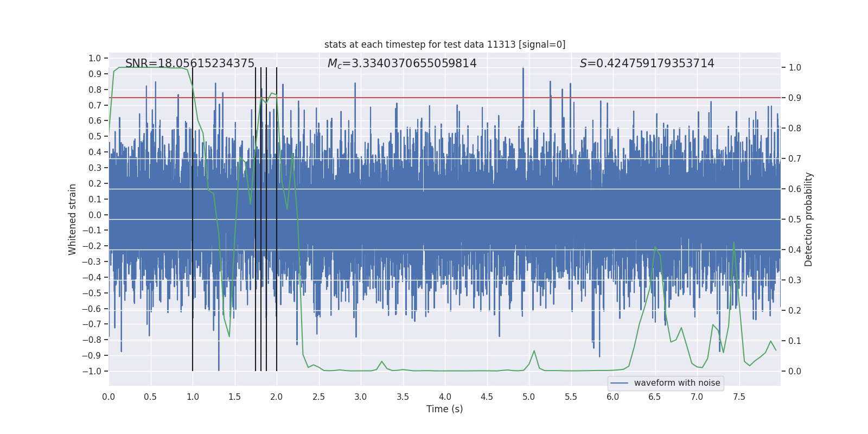Select the x-axis tick label 4.0
The height and width of the screenshot is (434, 868).
click(445, 397)
